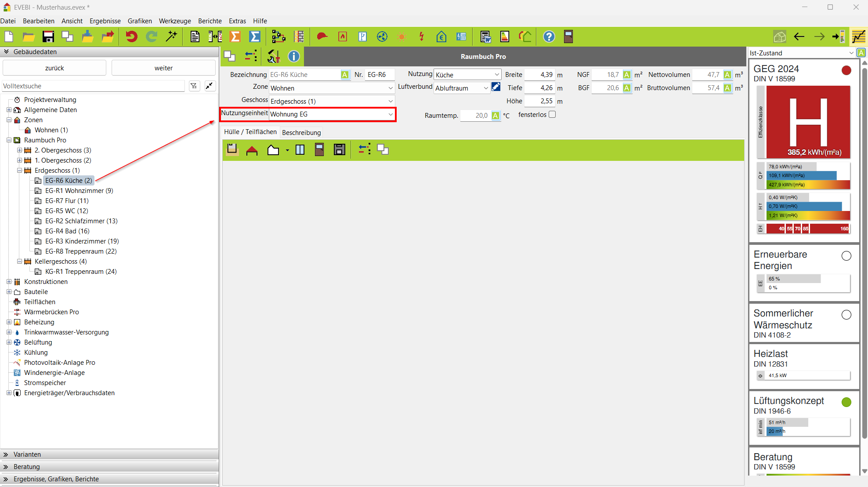Enable the fensterlos checkbox
The height and width of the screenshot is (487, 868).
pos(552,114)
